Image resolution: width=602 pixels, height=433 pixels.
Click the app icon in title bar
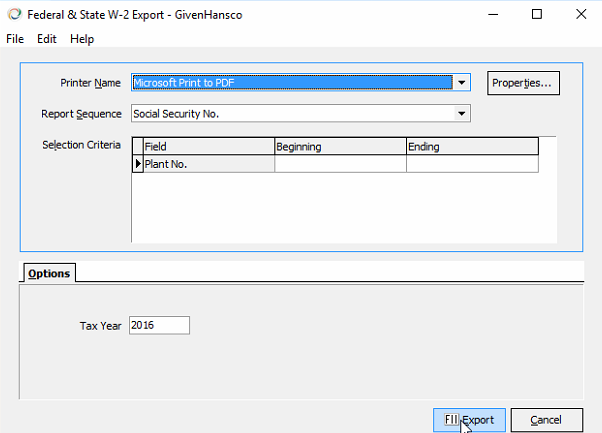(12, 15)
